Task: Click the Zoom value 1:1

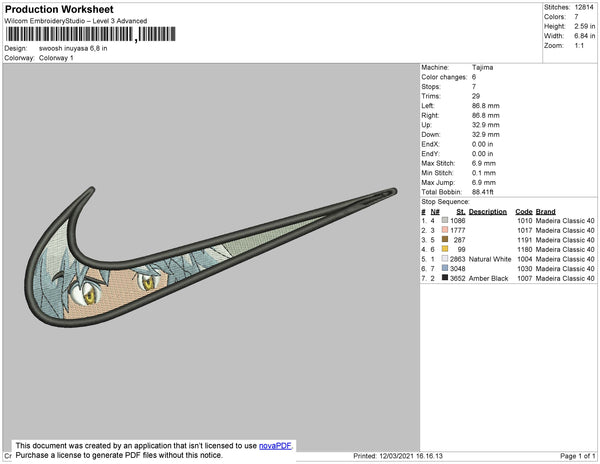Action: pos(579,46)
